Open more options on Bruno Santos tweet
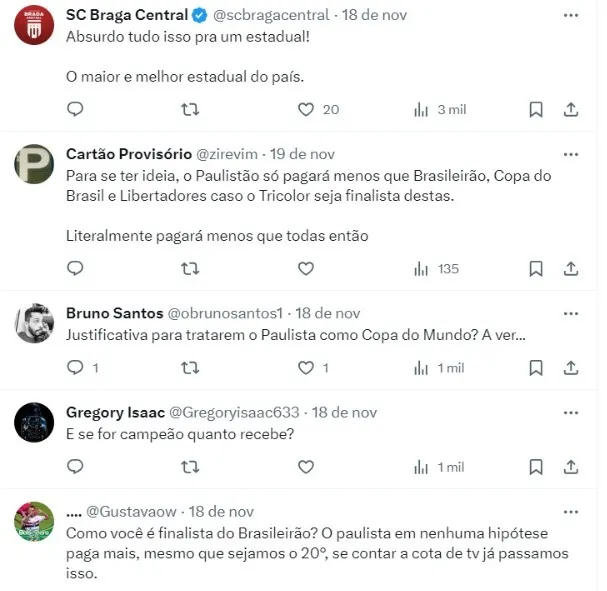Screen dimensions: 607x591 (571, 314)
